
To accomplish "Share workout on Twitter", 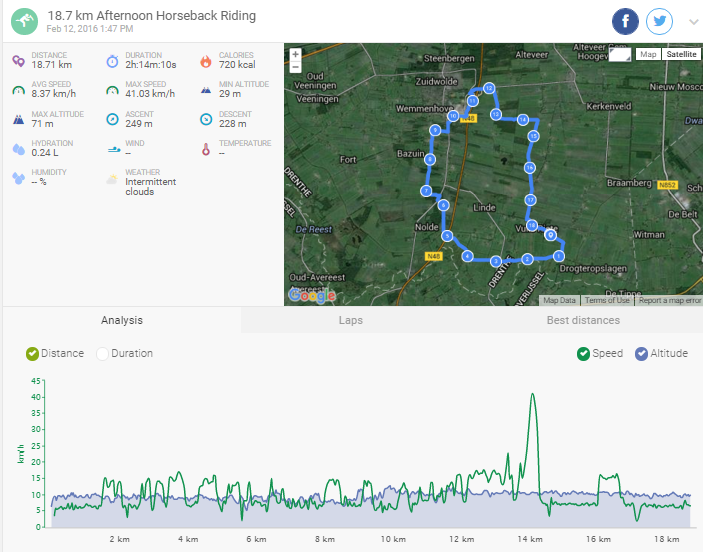I will 659,21.
